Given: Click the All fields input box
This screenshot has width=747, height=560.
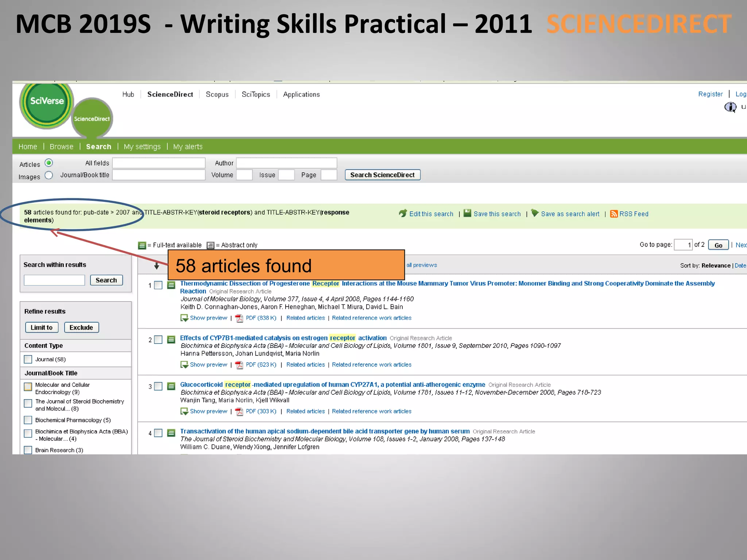Looking at the screenshot, I should [x=159, y=163].
